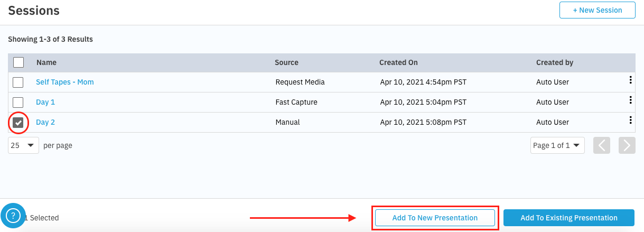
Task: Uncheck the Day 2 session checkbox
Action: click(x=18, y=123)
